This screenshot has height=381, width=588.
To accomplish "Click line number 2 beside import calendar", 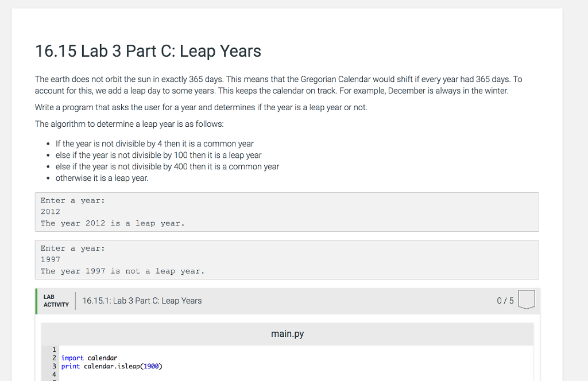I will 54,357.
